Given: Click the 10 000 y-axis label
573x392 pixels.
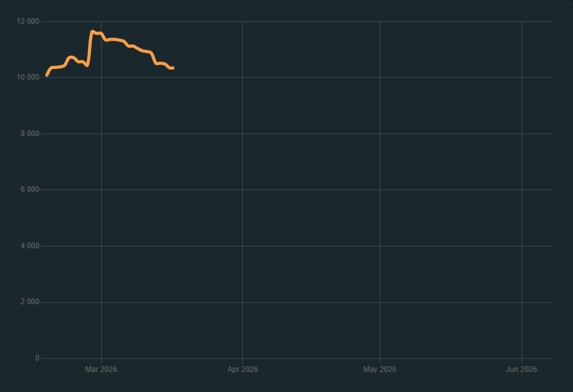Looking at the screenshot, I should tap(28, 77).
